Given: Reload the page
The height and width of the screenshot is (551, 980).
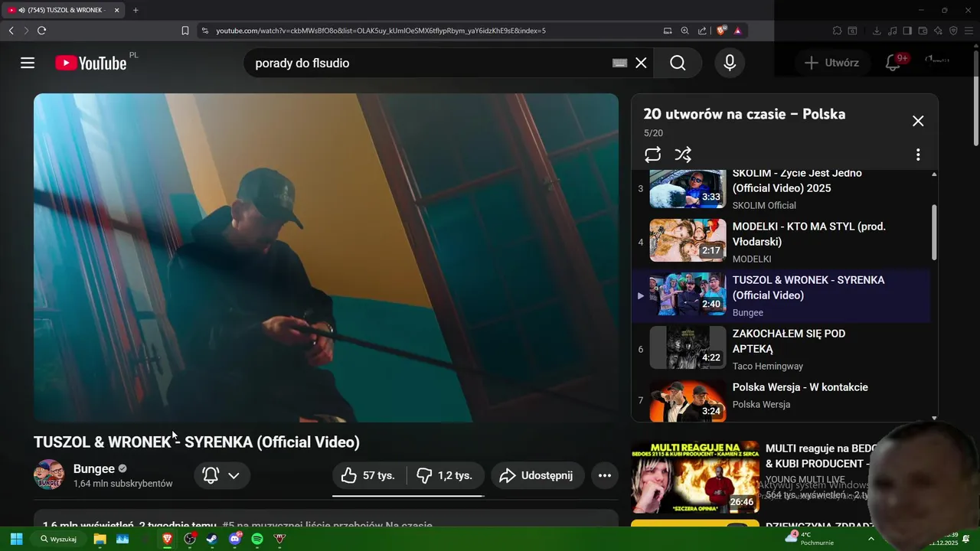Looking at the screenshot, I should (x=41, y=31).
